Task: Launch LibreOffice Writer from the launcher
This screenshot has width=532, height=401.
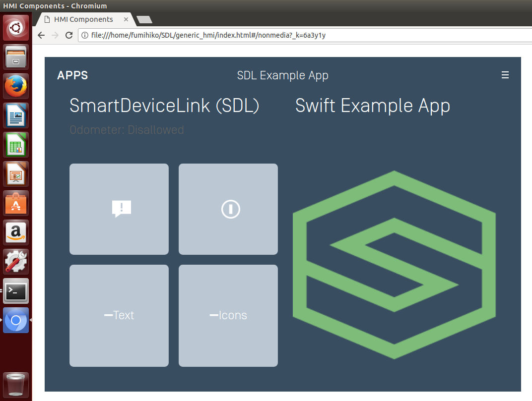Action: pyautogui.click(x=15, y=115)
